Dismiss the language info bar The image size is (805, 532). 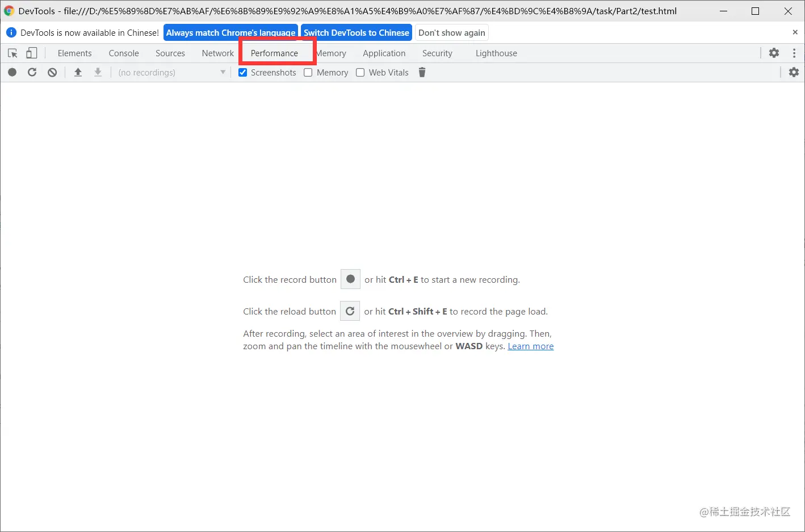pyautogui.click(x=795, y=32)
